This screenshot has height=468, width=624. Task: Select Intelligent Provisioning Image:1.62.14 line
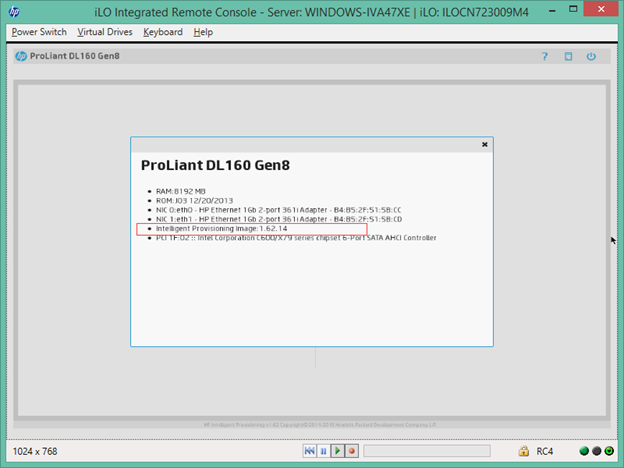pos(222,228)
